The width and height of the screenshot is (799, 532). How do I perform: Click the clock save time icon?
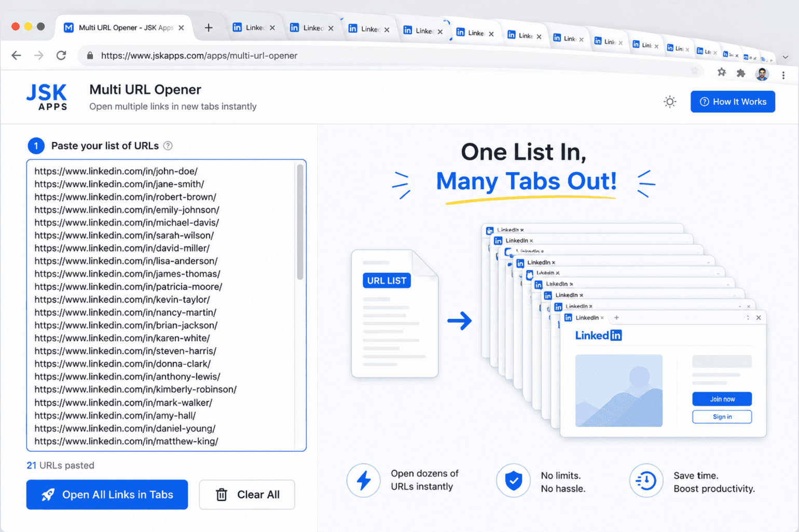click(x=646, y=481)
